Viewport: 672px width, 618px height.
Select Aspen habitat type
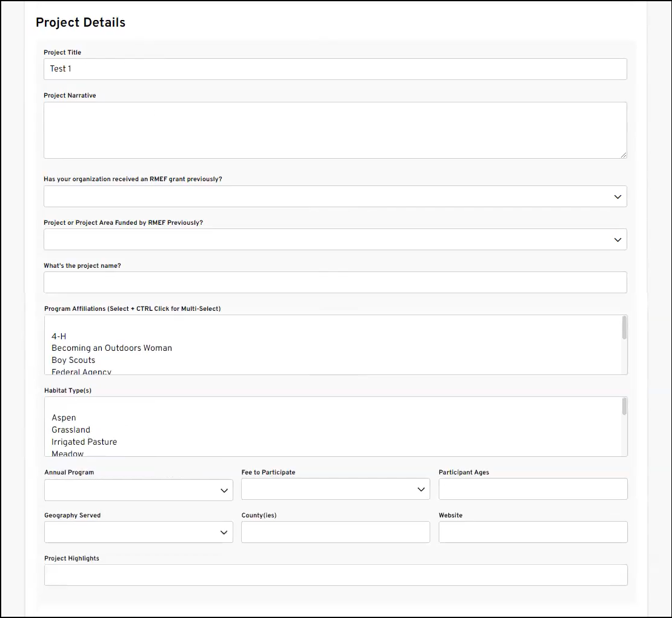64,418
